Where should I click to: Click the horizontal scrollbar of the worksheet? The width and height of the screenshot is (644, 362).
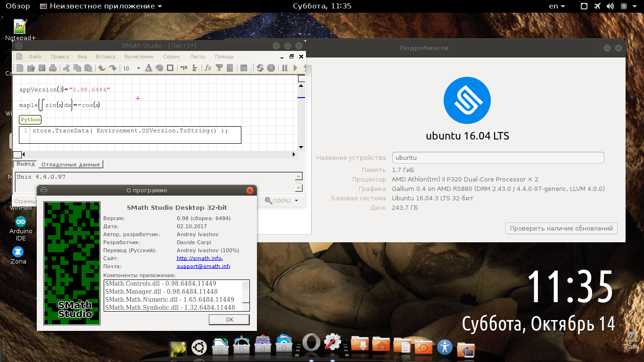pos(157,154)
